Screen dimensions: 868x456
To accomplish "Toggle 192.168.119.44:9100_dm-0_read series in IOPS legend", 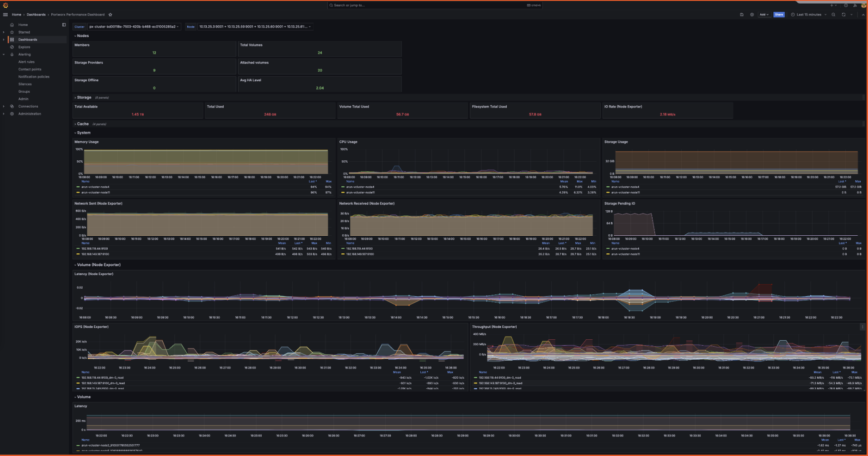I will 103,378.
